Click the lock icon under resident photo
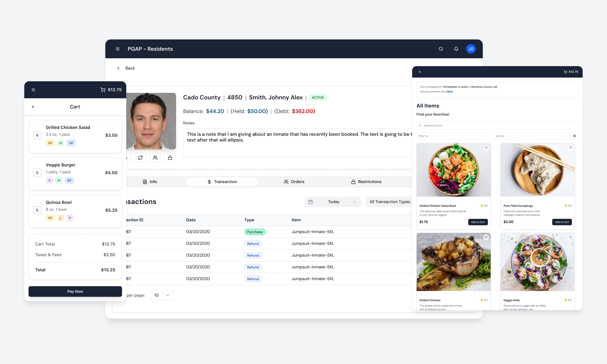Screen dimensions: 607x364 pos(170,158)
